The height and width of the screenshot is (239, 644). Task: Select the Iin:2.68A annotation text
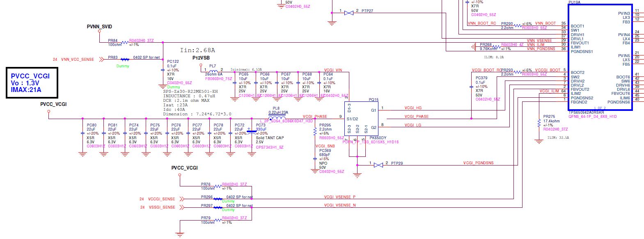(x=197, y=50)
